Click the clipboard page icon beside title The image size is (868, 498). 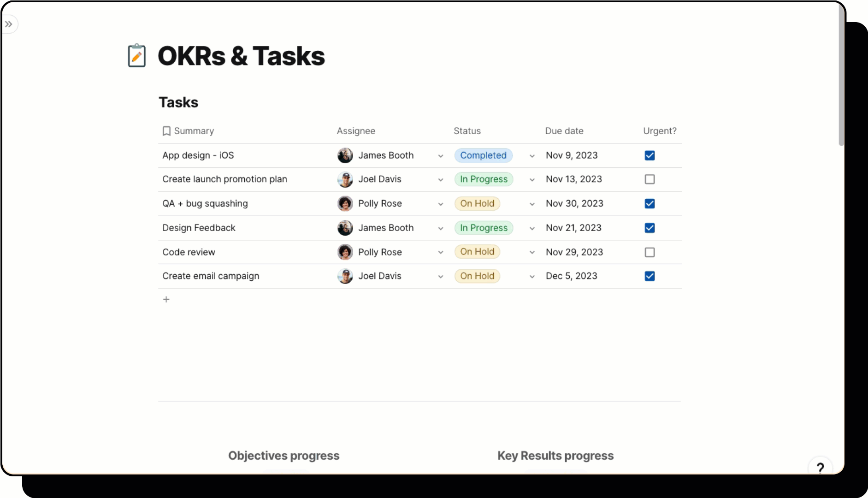136,56
